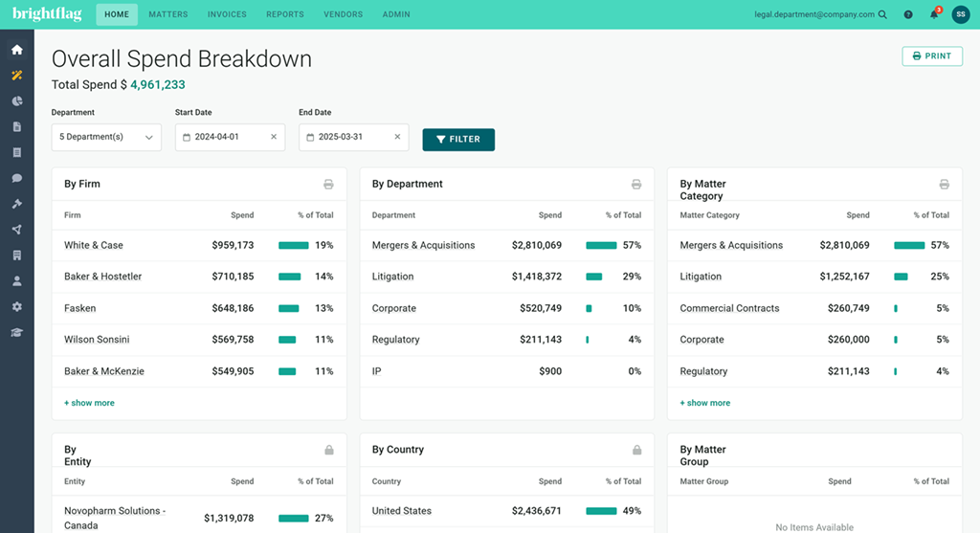
Task: Print the By Firm card
Action: click(328, 184)
